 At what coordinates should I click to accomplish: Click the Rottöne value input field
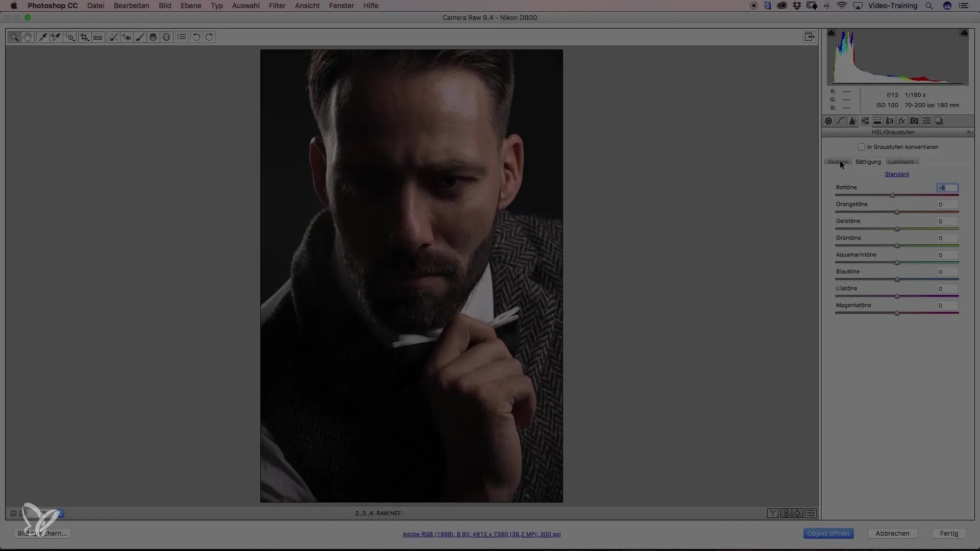coord(947,188)
